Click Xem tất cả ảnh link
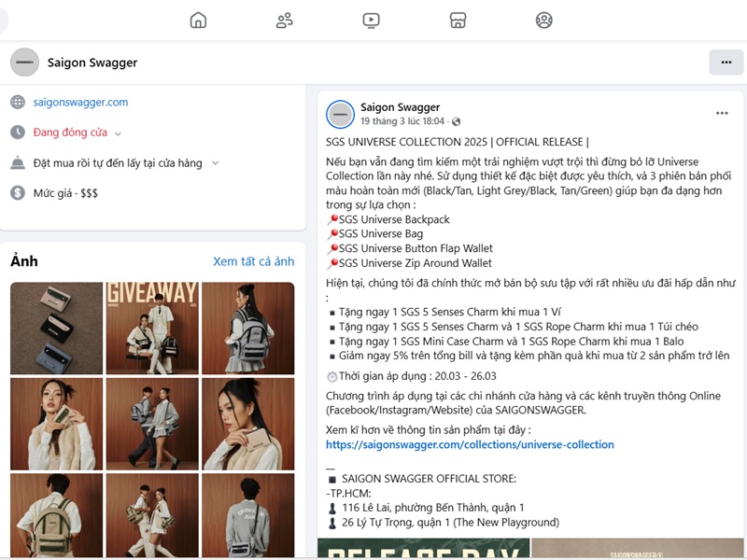 (x=253, y=261)
